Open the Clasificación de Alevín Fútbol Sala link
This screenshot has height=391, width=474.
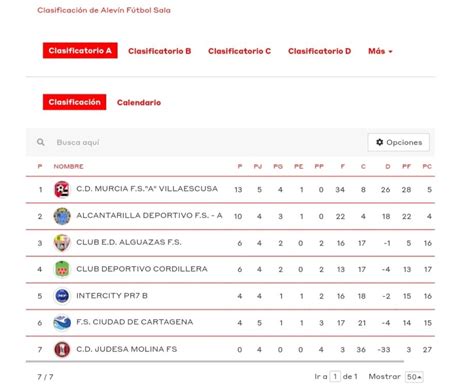click(x=104, y=10)
